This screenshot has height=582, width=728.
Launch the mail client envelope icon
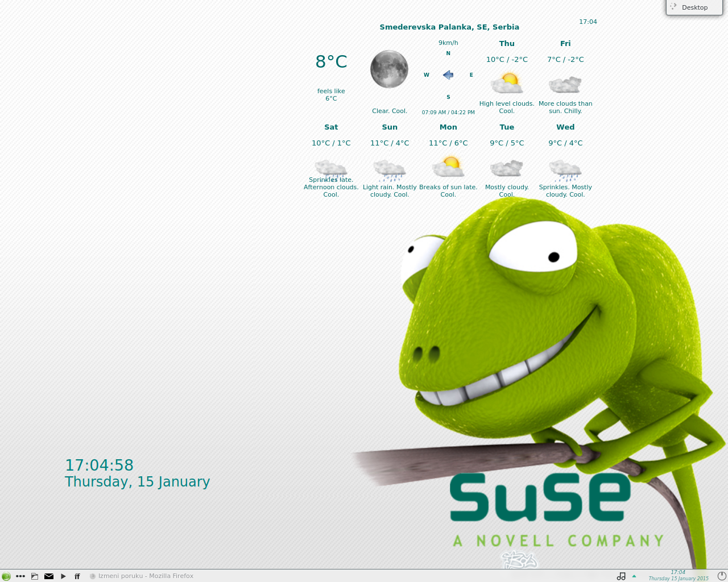click(49, 576)
